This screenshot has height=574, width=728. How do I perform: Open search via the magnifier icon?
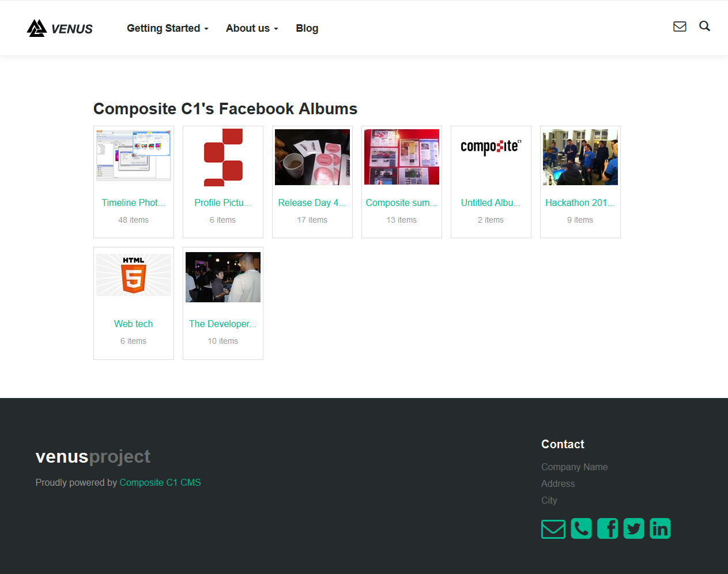(704, 27)
